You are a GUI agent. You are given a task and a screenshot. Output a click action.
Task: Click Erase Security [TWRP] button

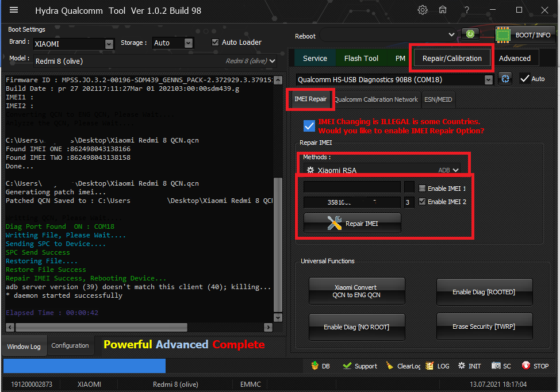[x=484, y=326]
